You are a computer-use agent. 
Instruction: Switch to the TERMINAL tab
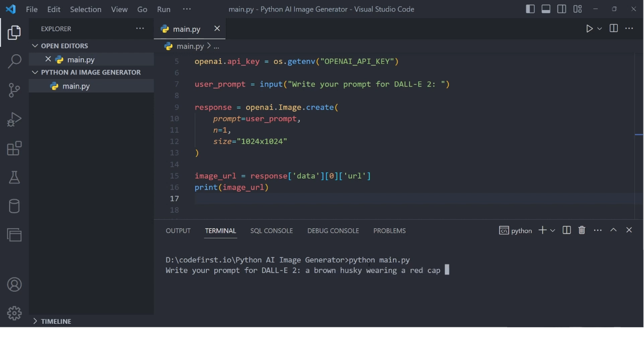click(x=220, y=231)
